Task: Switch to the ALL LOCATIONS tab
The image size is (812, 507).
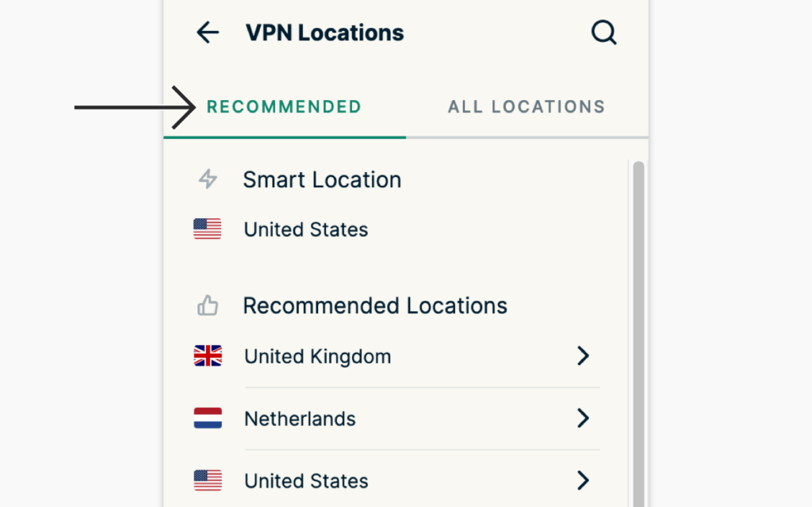Action: tap(526, 106)
